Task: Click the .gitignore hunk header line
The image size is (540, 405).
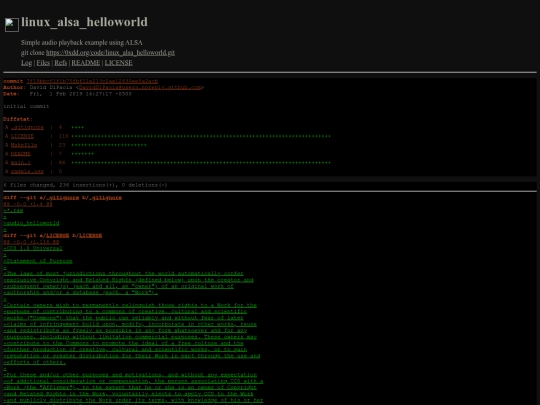Action: coord(28,204)
